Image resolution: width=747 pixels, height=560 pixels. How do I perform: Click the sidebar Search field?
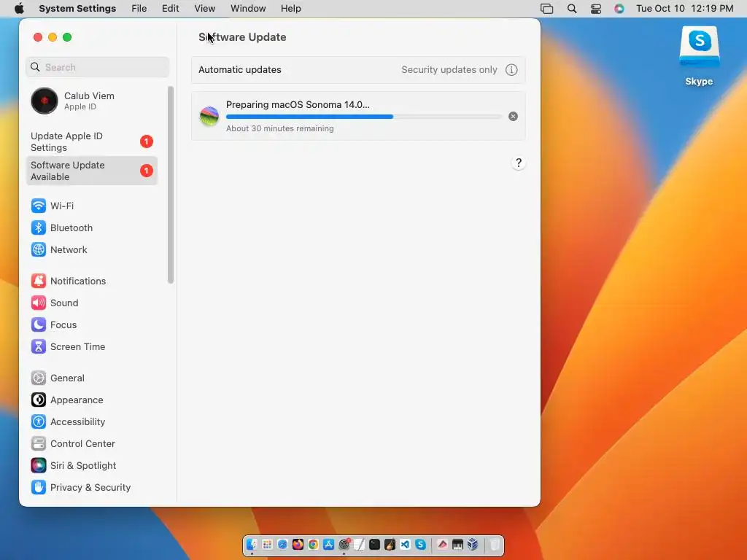click(98, 67)
